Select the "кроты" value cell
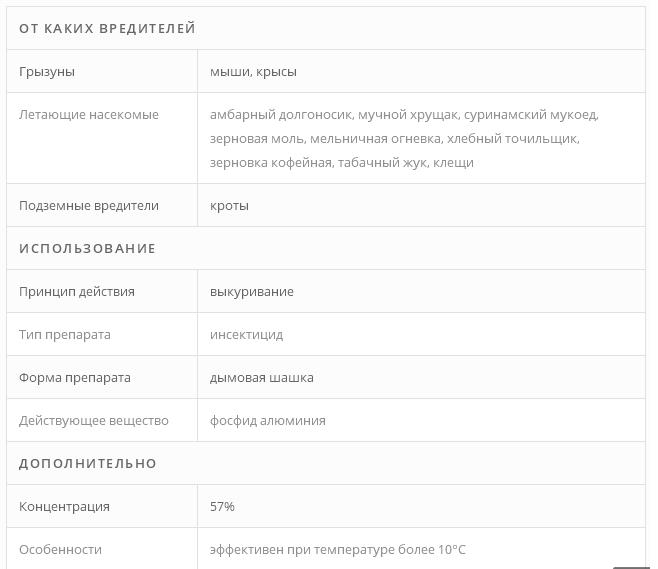 point(229,205)
